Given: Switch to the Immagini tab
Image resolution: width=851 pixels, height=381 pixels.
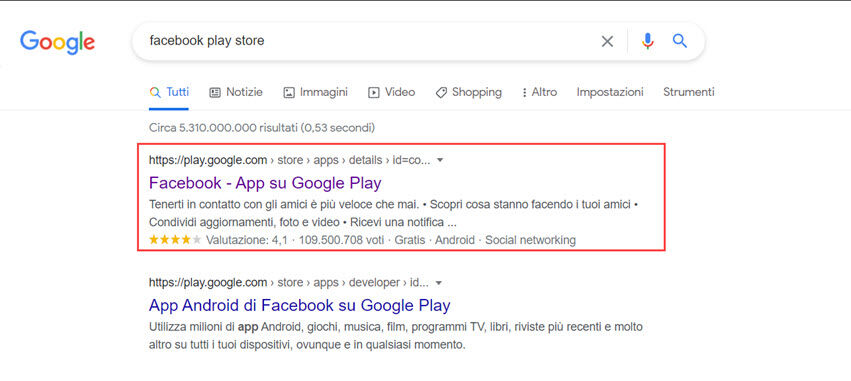Looking at the screenshot, I should 315,92.
